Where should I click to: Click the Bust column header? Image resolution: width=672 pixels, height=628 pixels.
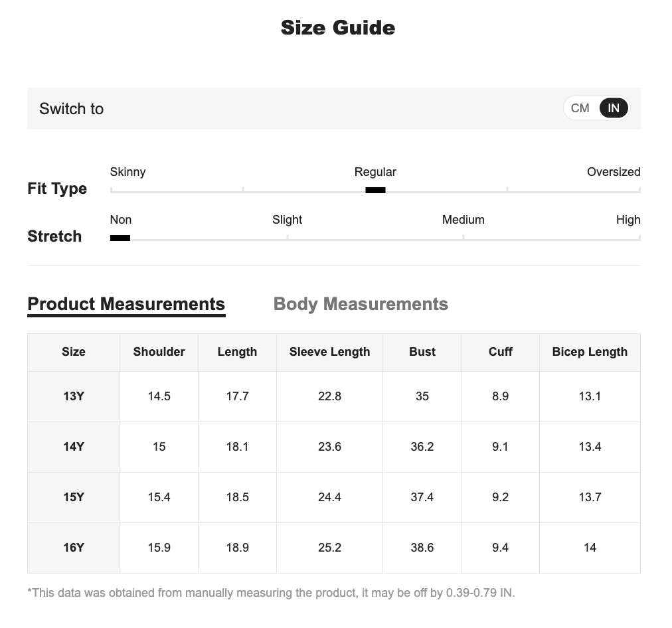coord(422,352)
